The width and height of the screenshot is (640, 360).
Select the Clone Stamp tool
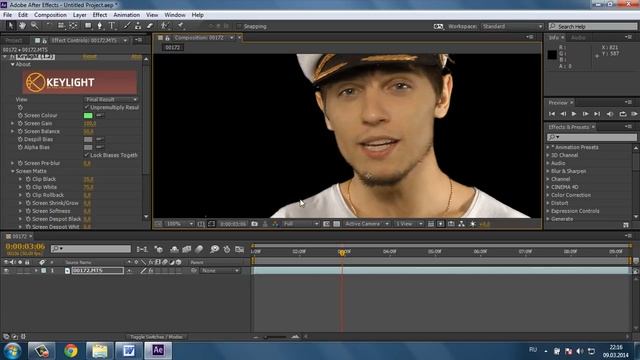[138, 26]
